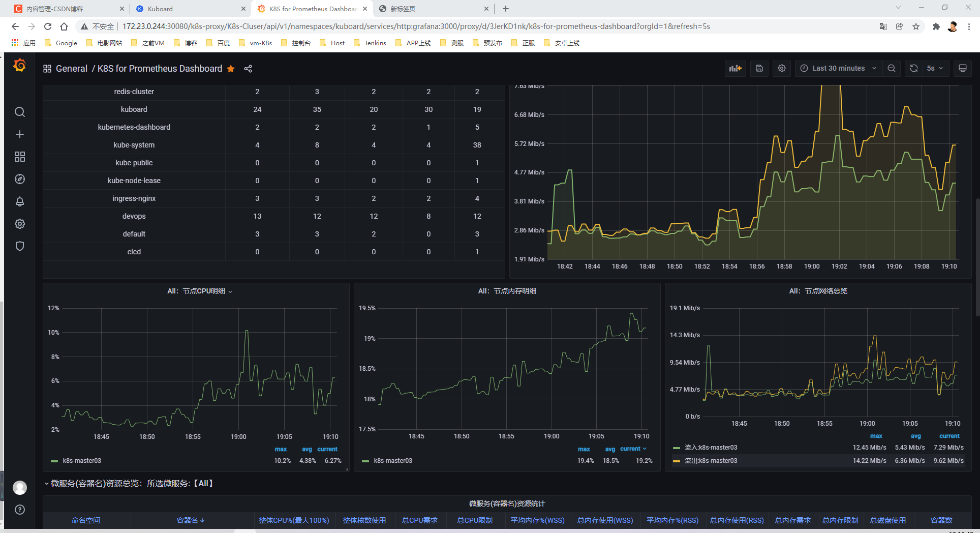Open the CPU legend k8s-master03 color swatch
Viewport: 980px width, 533px height.
(54, 461)
